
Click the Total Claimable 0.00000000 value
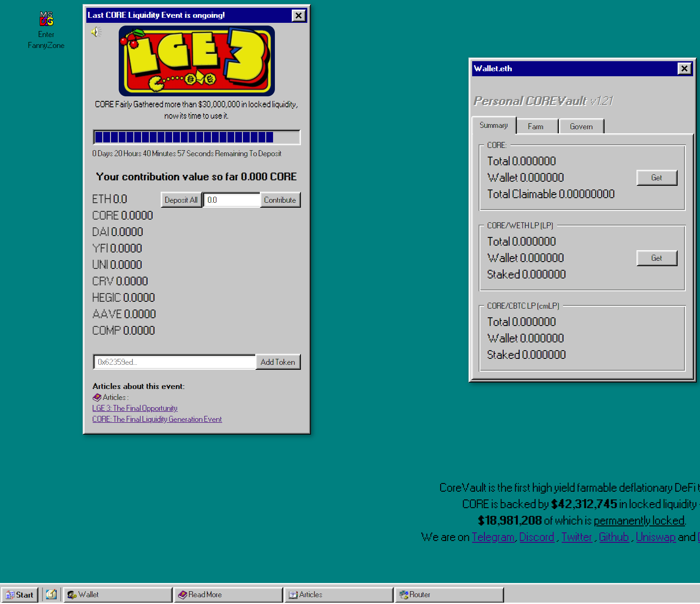click(x=551, y=194)
